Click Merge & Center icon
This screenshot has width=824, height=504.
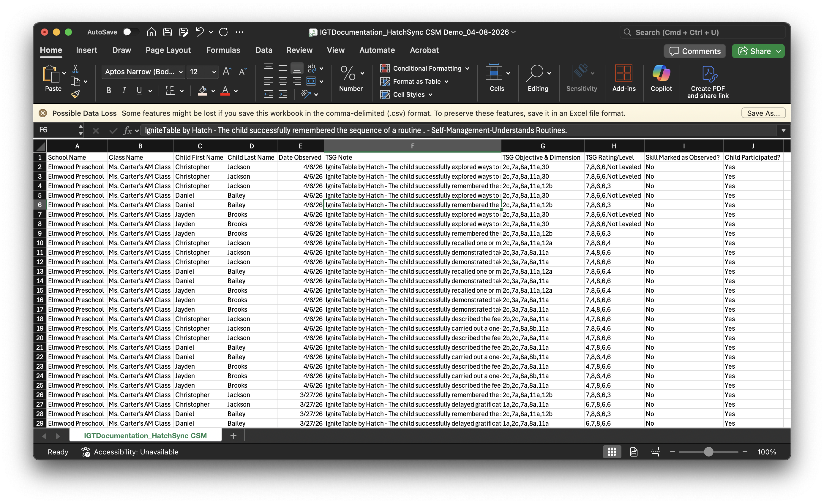(x=311, y=81)
